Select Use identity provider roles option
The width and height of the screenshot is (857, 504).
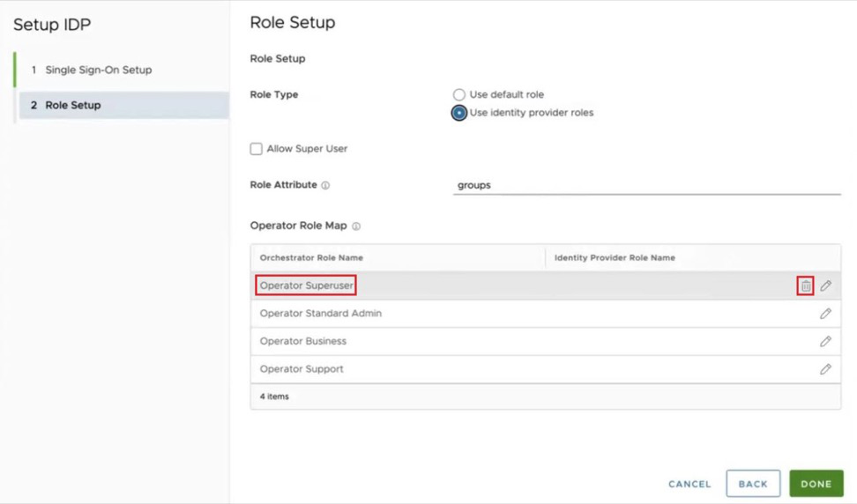pyautogui.click(x=458, y=113)
